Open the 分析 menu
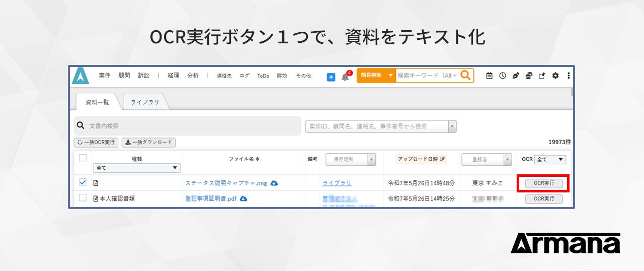Image resolution: width=644 pixels, height=271 pixels. point(193,76)
